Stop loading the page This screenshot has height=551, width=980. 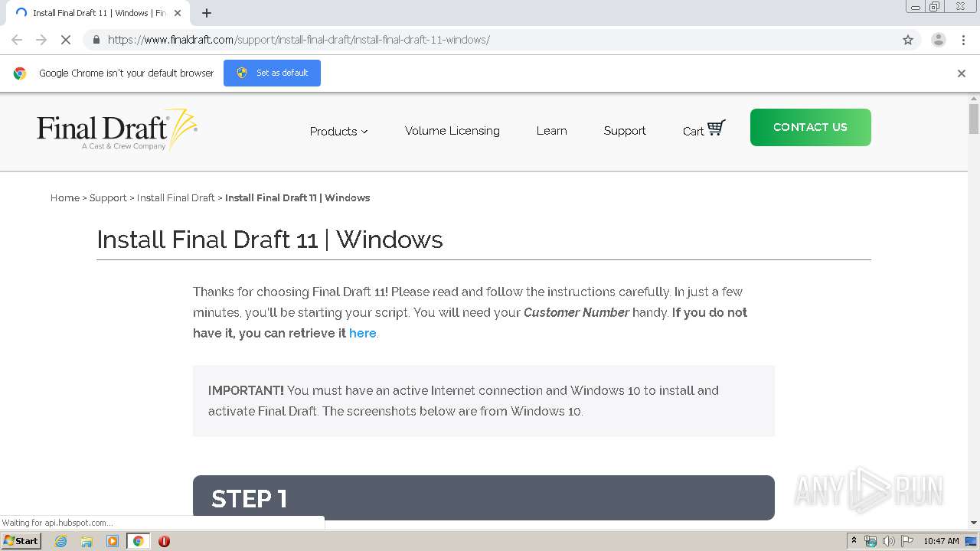(66, 40)
